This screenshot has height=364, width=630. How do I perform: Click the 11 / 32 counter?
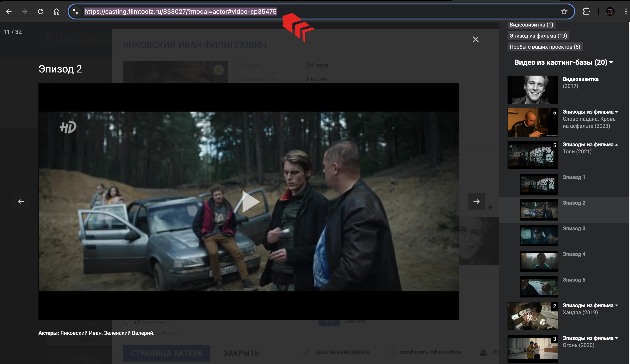pyautogui.click(x=13, y=32)
